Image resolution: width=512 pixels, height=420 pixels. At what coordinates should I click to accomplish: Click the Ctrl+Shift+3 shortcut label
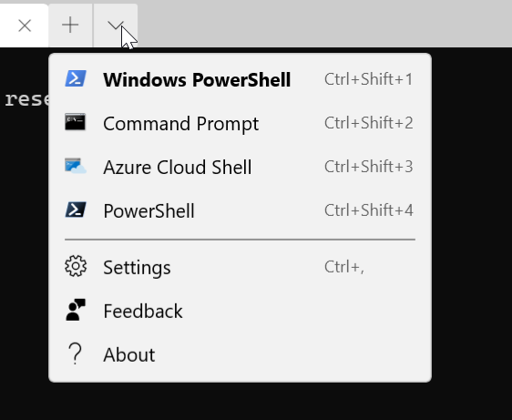[x=369, y=167]
